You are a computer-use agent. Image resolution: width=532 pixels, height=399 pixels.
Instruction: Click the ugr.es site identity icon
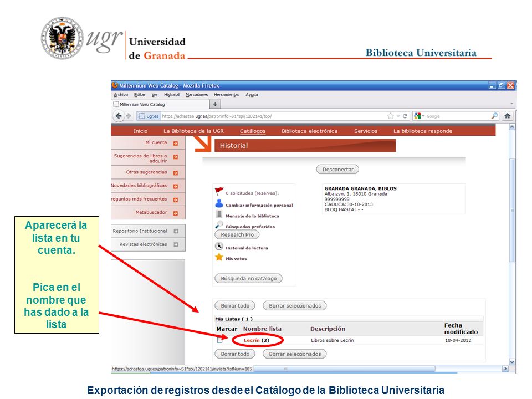(x=149, y=116)
